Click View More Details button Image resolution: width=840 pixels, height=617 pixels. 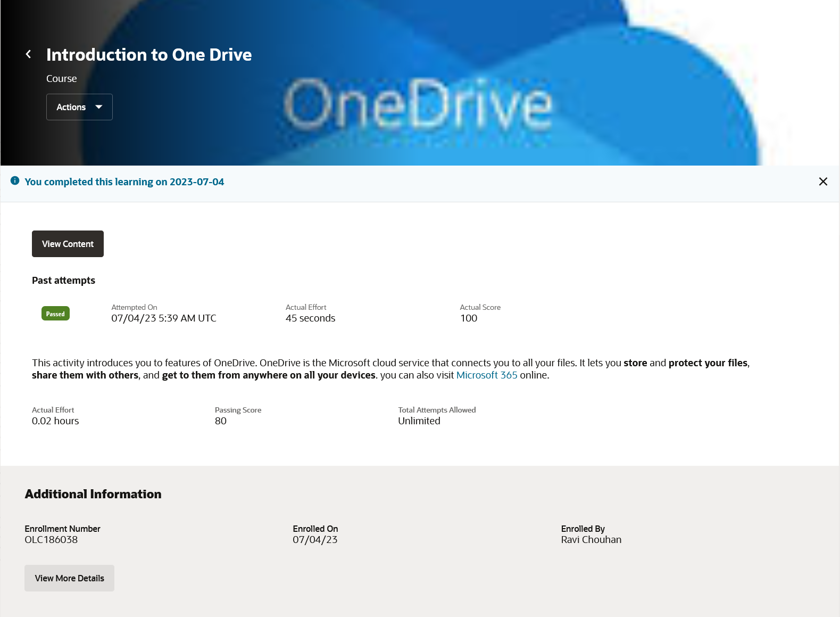point(69,578)
